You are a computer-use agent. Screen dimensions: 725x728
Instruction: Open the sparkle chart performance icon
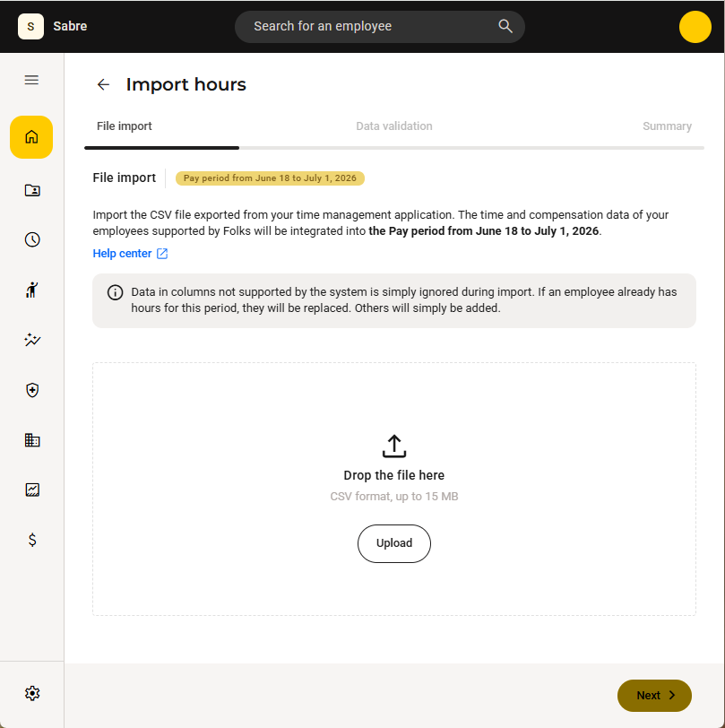32,340
